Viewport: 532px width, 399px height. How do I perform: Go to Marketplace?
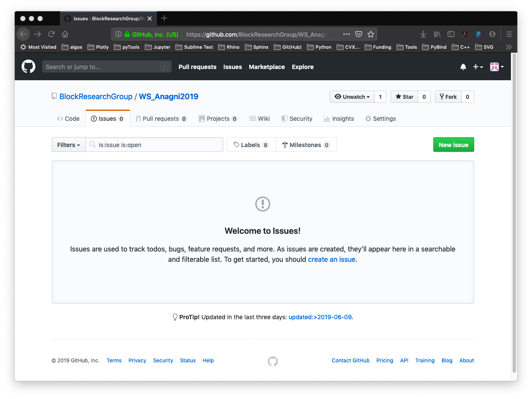[267, 67]
